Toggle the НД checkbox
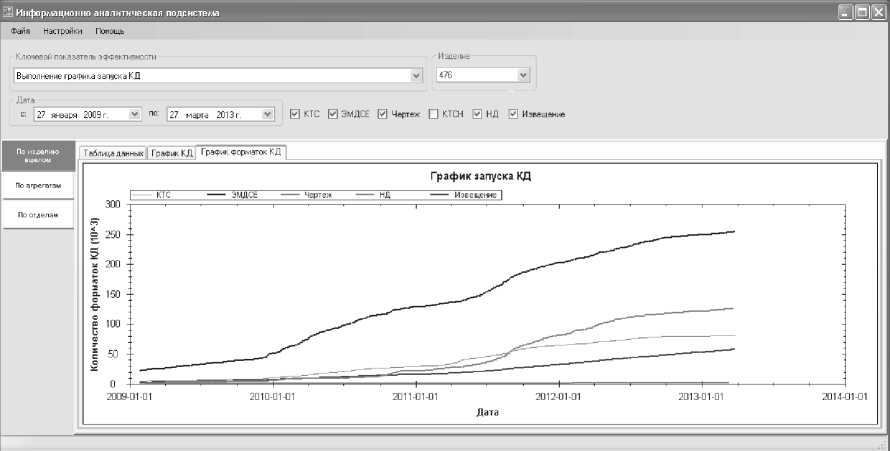Viewport: 890px width, 451px height. coord(477,114)
